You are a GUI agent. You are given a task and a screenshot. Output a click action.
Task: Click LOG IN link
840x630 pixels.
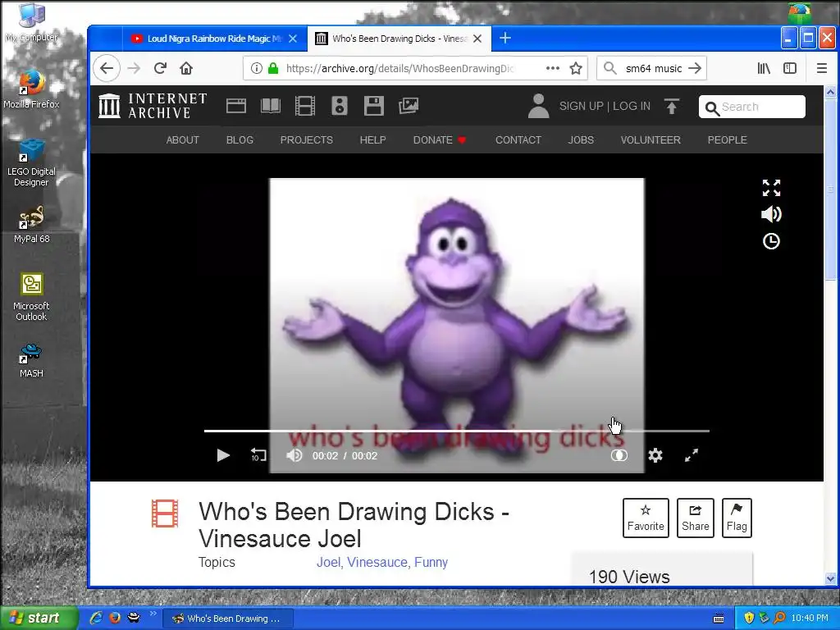coord(632,106)
